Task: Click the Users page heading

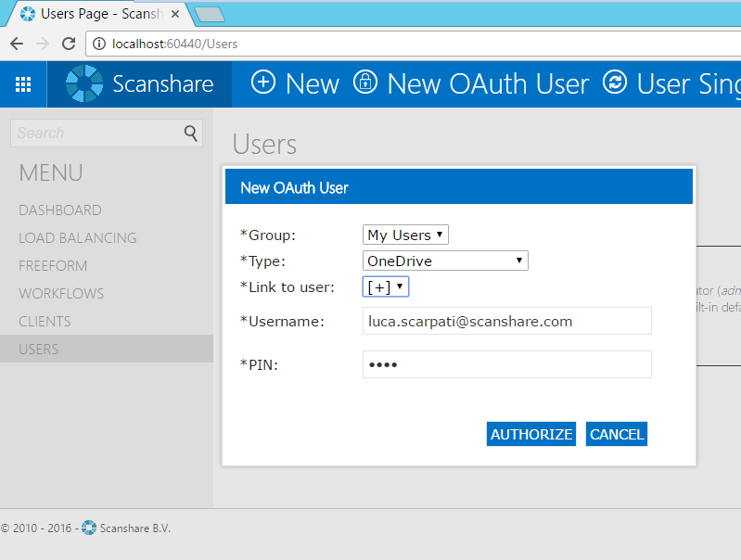Action: point(264,144)
